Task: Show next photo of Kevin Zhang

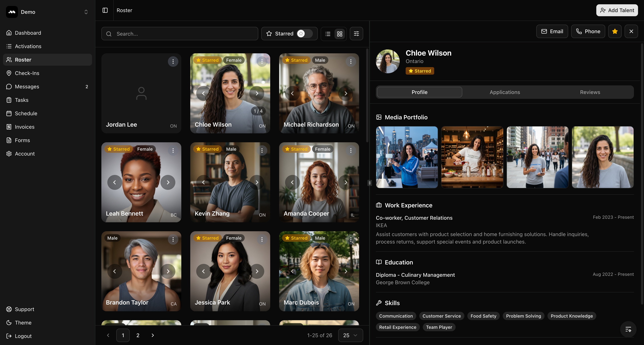Action: pos(257,182)
